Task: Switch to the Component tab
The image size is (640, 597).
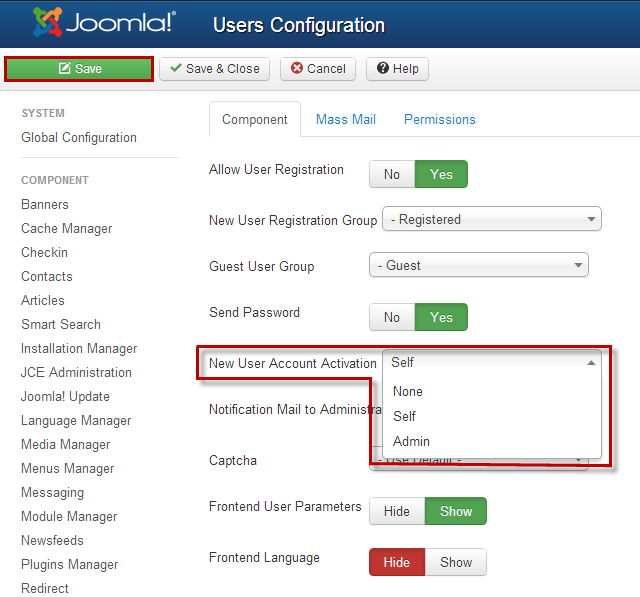Action: coord(255,120)
